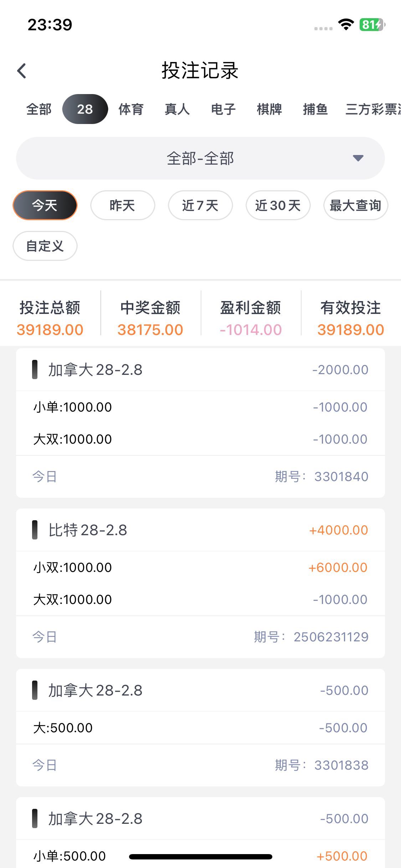Open the 捕鱼 tab
The image size is (401, 868).
315,109
